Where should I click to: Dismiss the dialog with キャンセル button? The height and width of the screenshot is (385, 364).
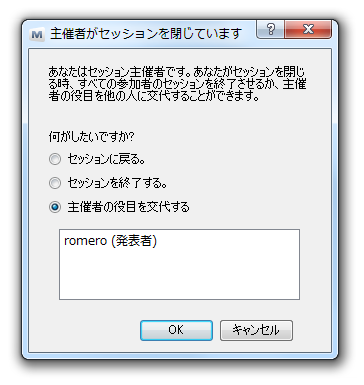[256, 330]
